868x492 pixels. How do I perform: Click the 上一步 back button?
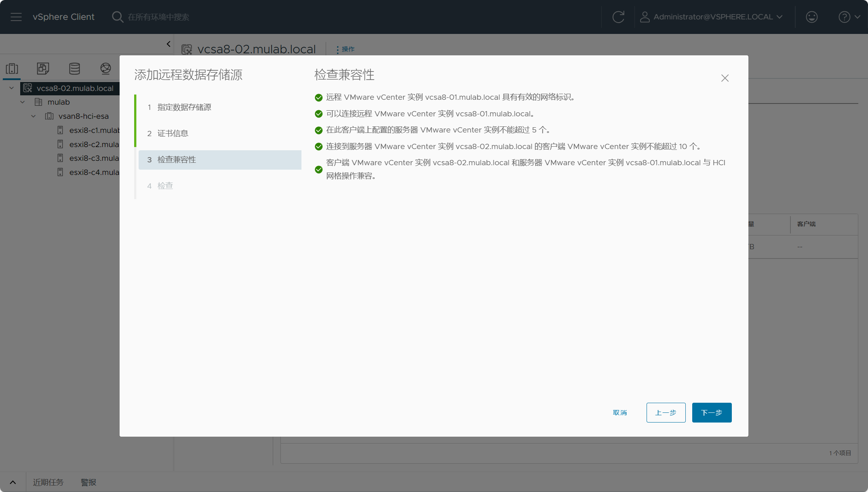click(x=666, y=412)
